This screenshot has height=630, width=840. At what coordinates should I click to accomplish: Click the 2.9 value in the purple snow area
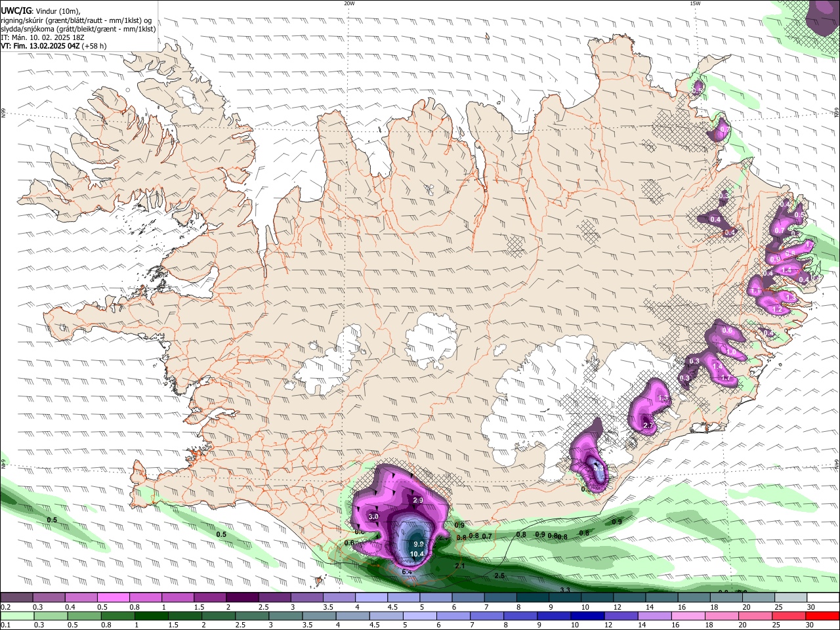click(418, 501)
